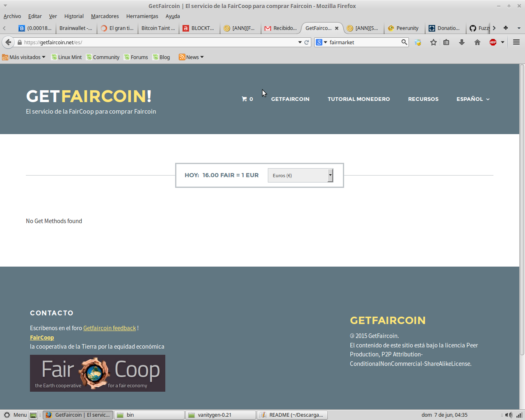
Task: Switch to the El gran ti... tab
Action: [x=117, y=28]
